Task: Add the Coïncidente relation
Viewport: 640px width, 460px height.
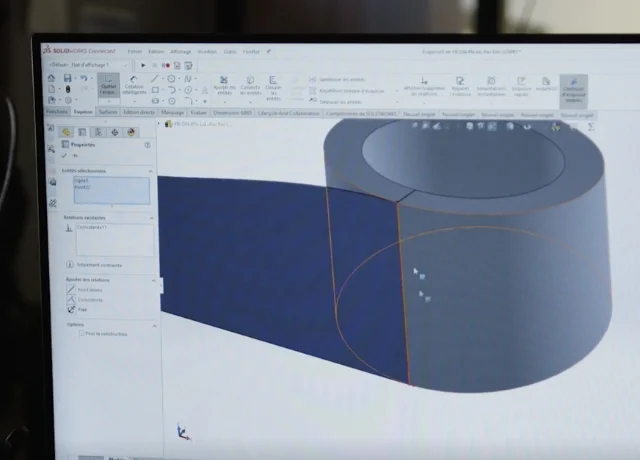Action: click(x=71, y=299)
